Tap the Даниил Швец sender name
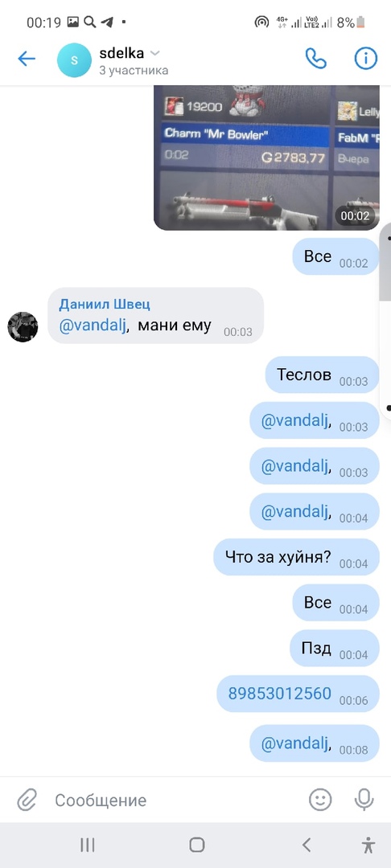 105,304
